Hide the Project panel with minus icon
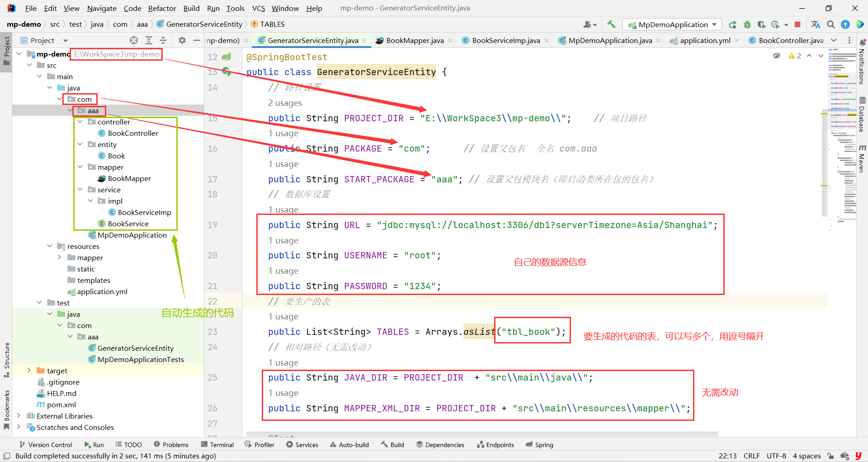 (197, 40)
